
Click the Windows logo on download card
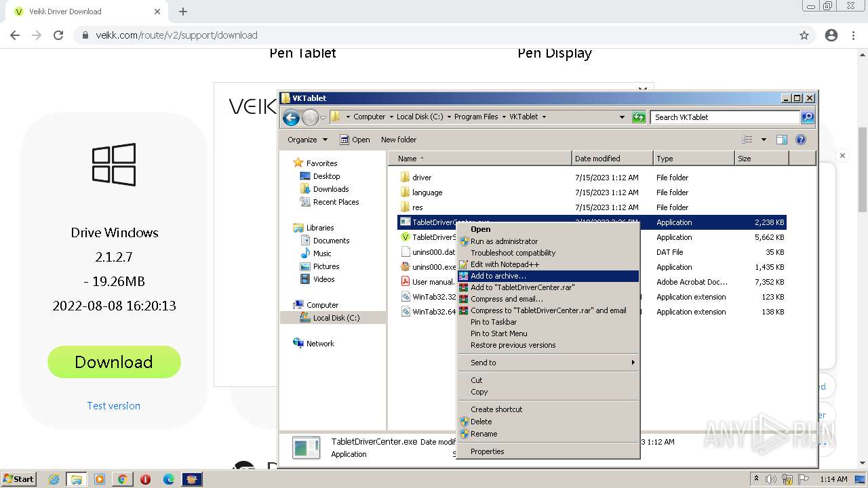(x=114, y=164)
